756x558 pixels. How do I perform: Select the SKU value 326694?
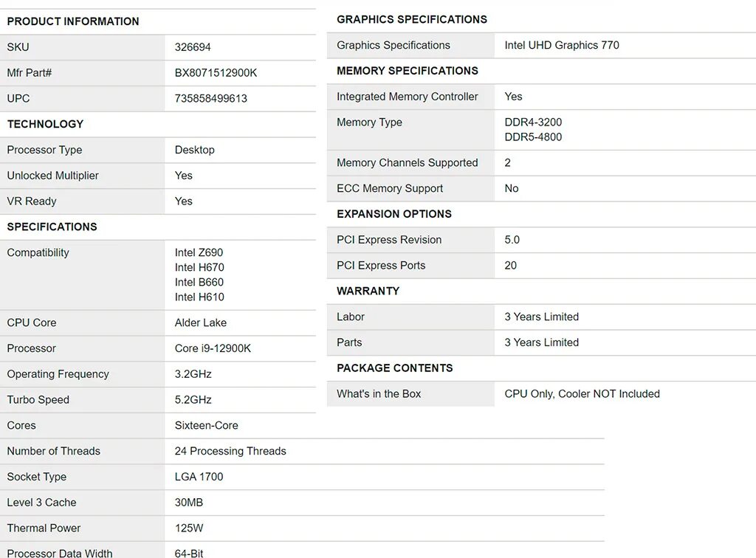(x=193, y=47)
